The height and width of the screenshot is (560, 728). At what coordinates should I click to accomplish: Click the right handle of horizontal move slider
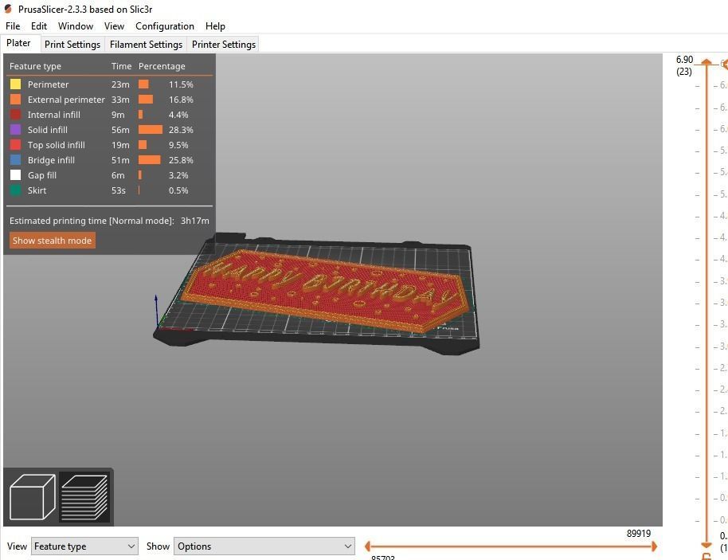654,546
